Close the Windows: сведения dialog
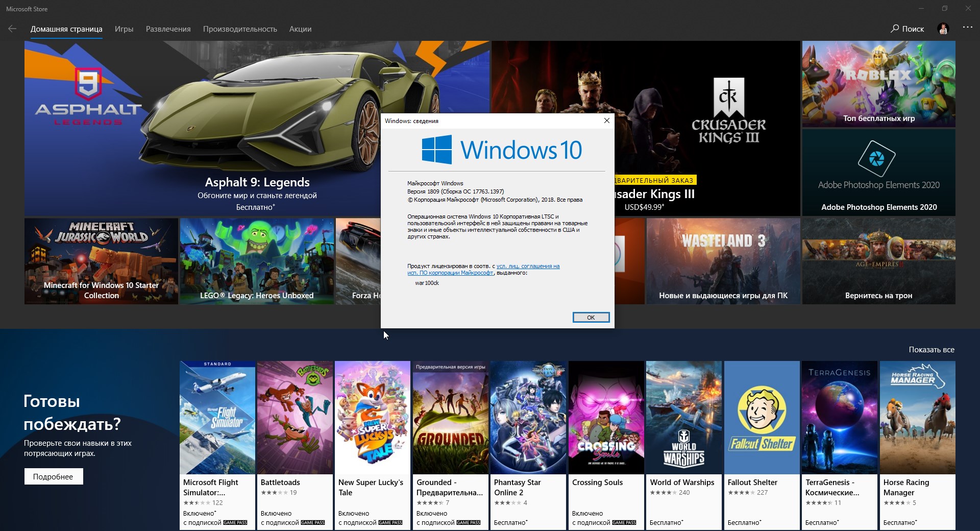The width and height of the screenshot is (980, 531). click(x=606, y=121)
